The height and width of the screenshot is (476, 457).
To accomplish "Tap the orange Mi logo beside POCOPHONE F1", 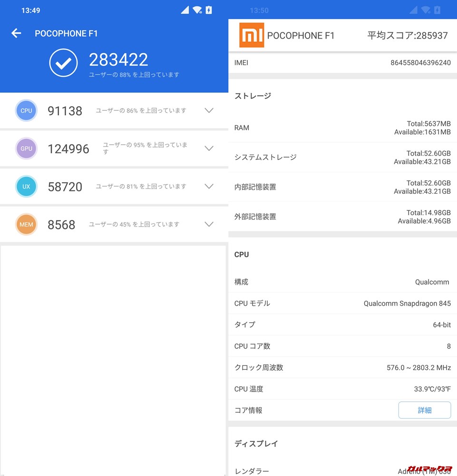I will click(251, 35).
